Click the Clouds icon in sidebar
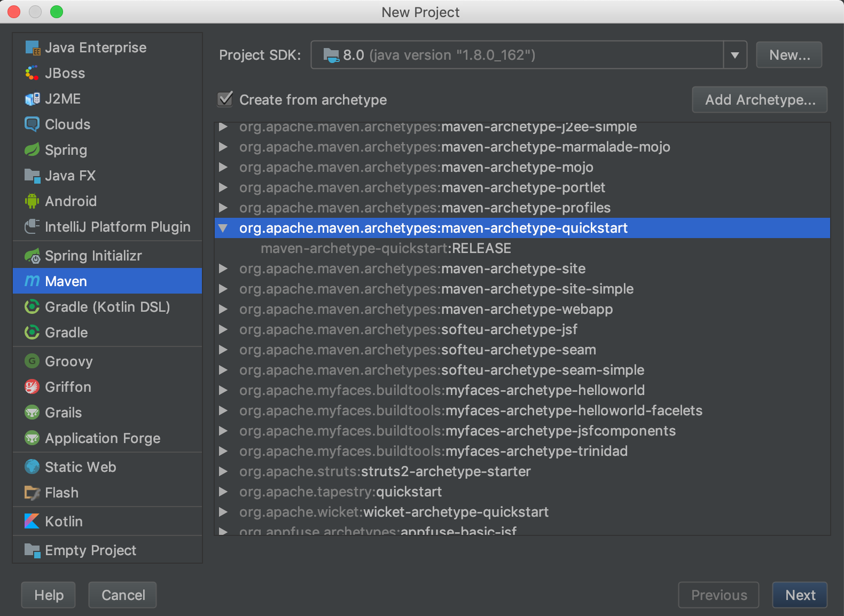The height and width of the screenshot is (616, 844). [32, 124]
